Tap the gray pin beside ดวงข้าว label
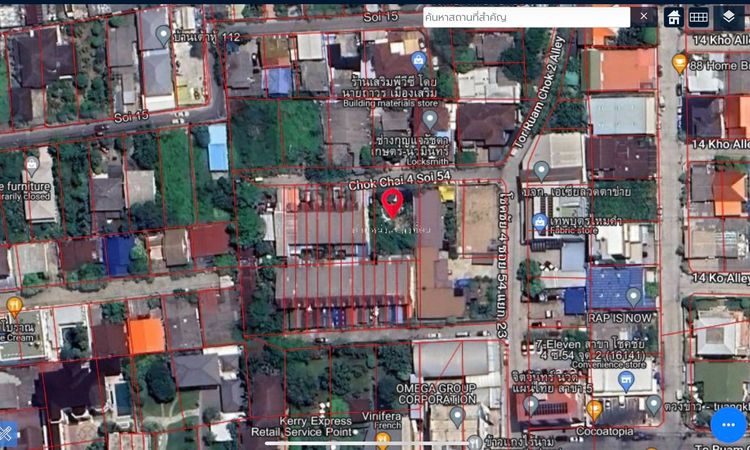The width and height of the screenshot is (750, 450). 653,405
